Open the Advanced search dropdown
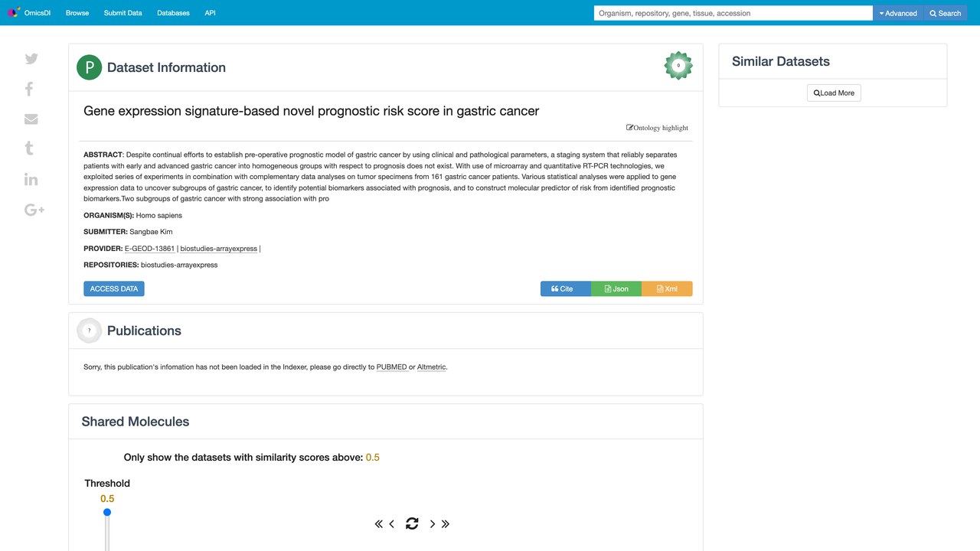980x551 pixels. pyautogui.click(x=898, y=13)
